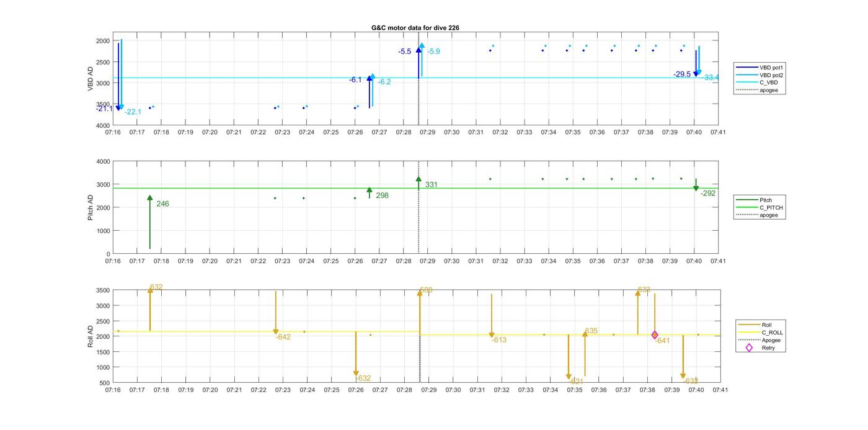Click the "-5.5" VBD value label
This screenshot has width=868, height=430.
tap(405, 52)
